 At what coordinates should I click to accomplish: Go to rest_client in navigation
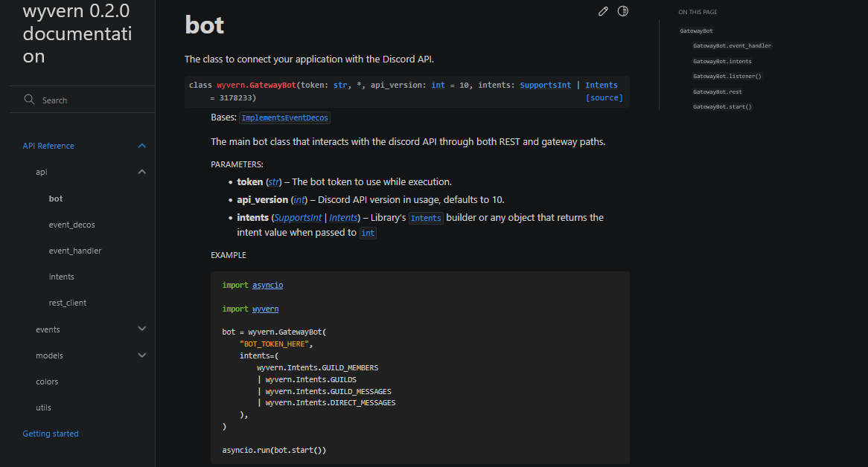tap(68, 303)
